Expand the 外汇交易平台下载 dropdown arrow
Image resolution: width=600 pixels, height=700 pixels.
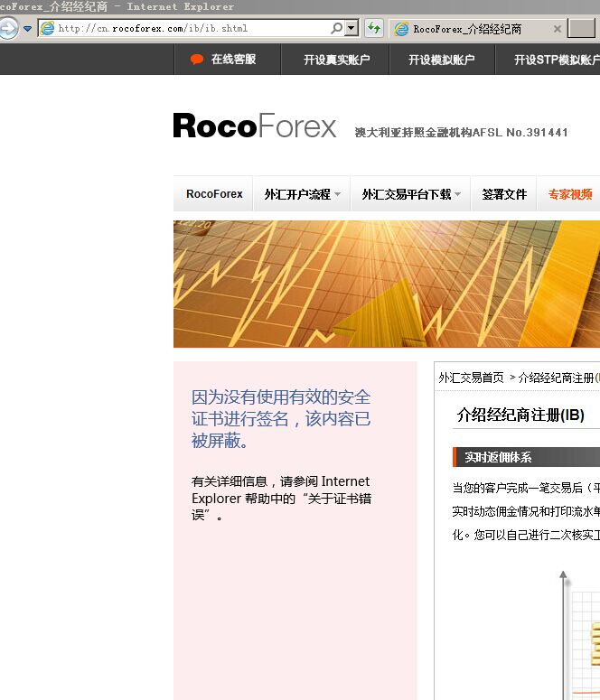point(457,194)
